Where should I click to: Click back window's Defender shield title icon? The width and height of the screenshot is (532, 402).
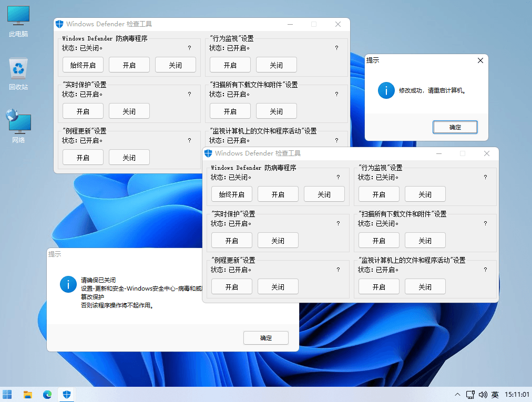[x=59, y=24]
